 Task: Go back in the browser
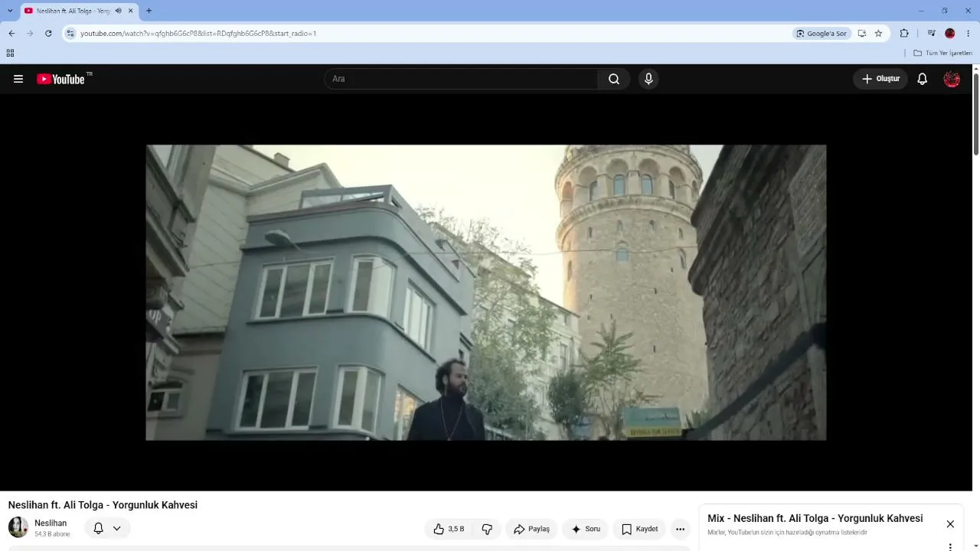pos(11,34)
